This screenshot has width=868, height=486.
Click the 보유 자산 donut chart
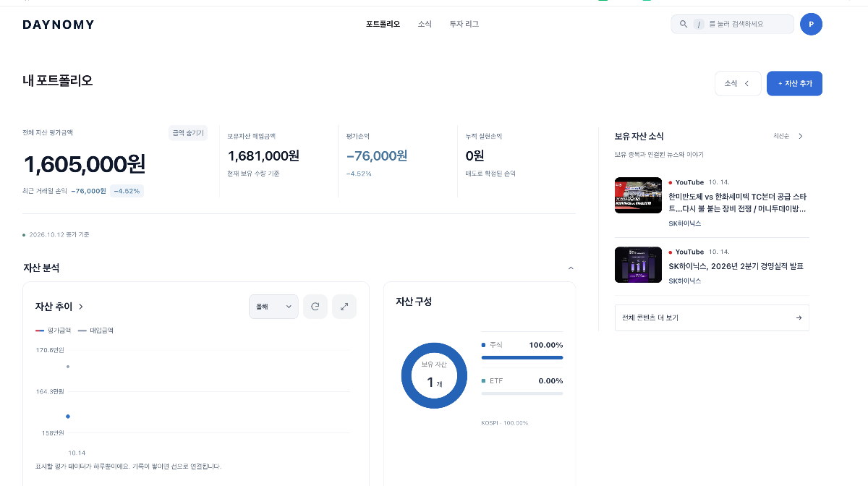tap(434, 375)
